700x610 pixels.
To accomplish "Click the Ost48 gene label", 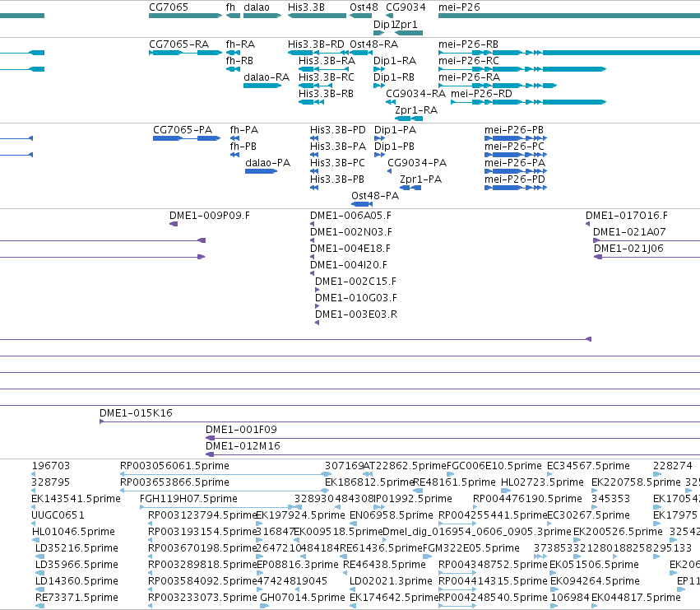I will 364,7.
